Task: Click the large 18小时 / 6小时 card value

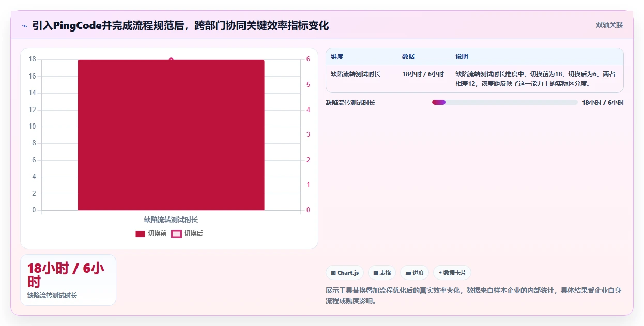Action: (66, 275)
